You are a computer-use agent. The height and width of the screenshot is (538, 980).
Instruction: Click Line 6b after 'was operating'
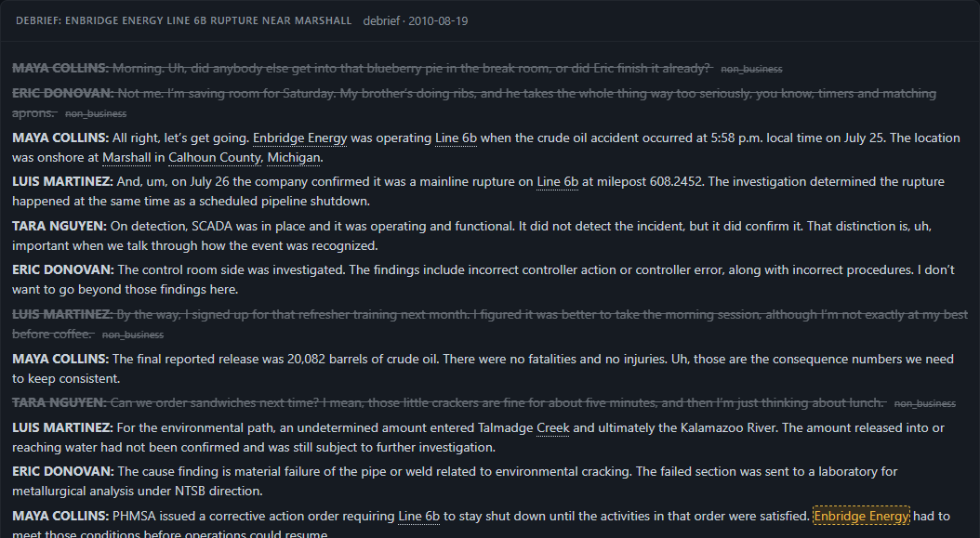coord(456,138)
